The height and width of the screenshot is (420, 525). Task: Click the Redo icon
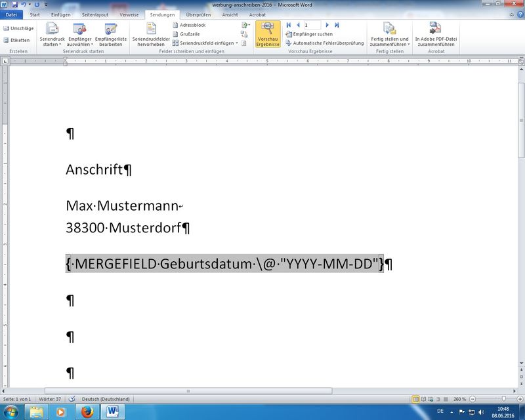point(37,5)
